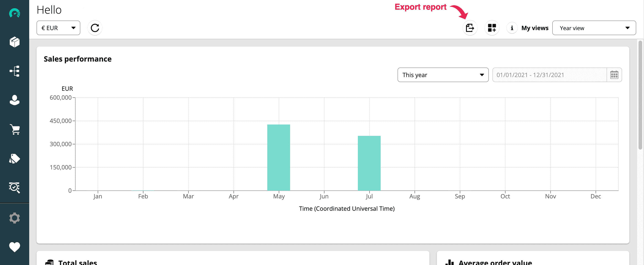This screenshot has width=644, height=265.
Task: Open the customers person icon in sidebar
Action: (15, 100)
